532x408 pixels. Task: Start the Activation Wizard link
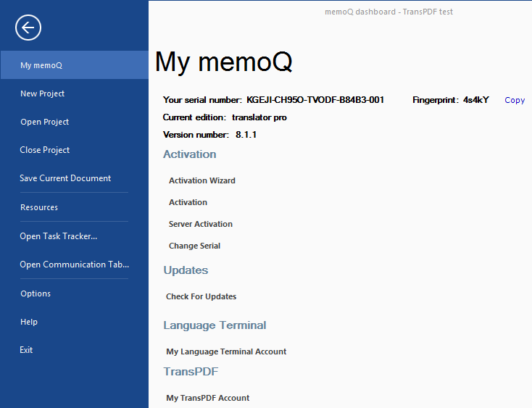(202, 180)
